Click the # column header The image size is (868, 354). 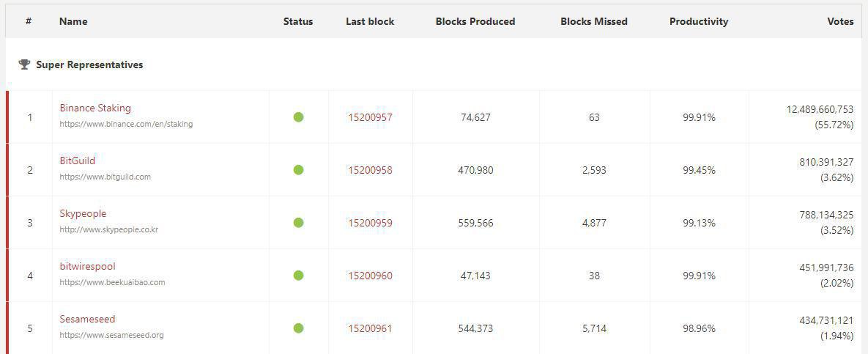click(x=29, y=21)
